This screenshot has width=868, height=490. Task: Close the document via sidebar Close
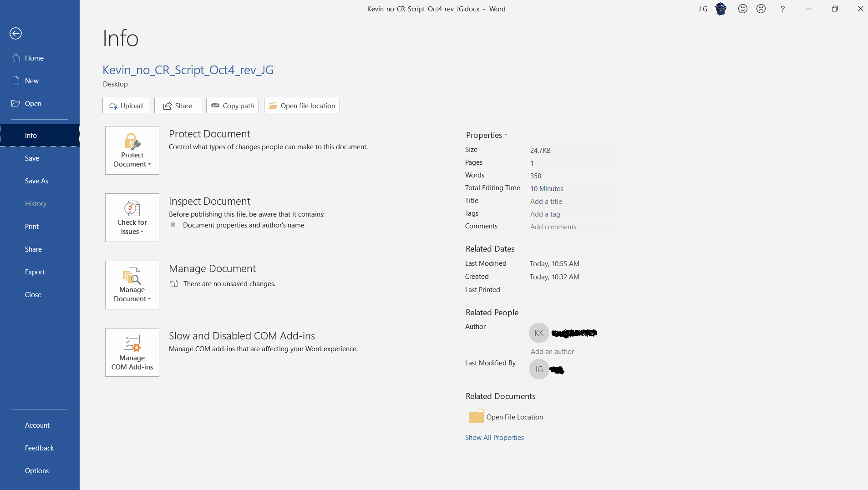[40, 295]
